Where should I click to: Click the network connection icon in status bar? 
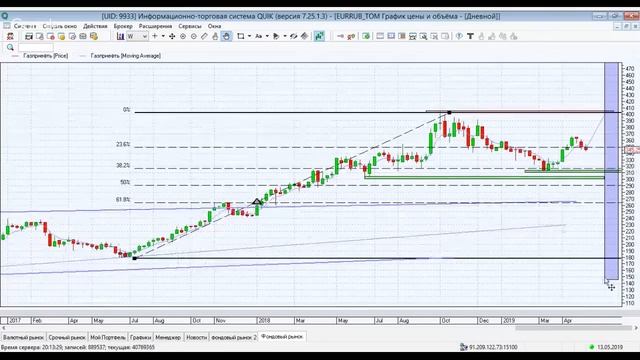tap(464, 347)
